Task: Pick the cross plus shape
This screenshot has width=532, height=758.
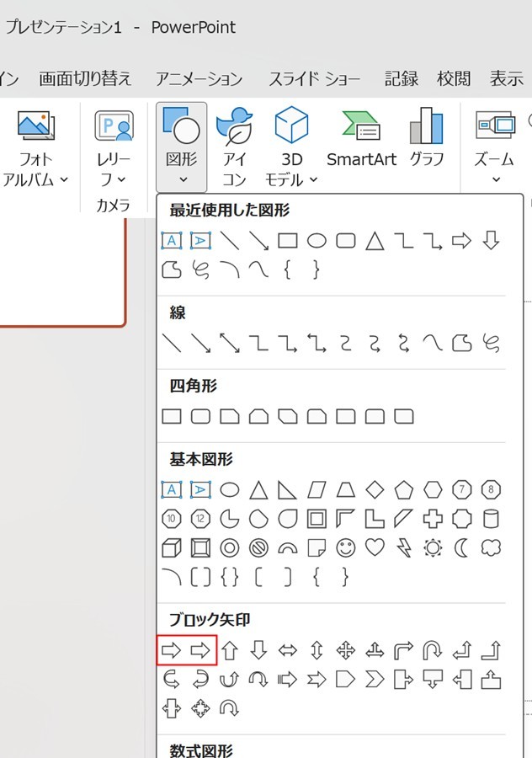Action: pyautogui.click(x=433, y=519)
